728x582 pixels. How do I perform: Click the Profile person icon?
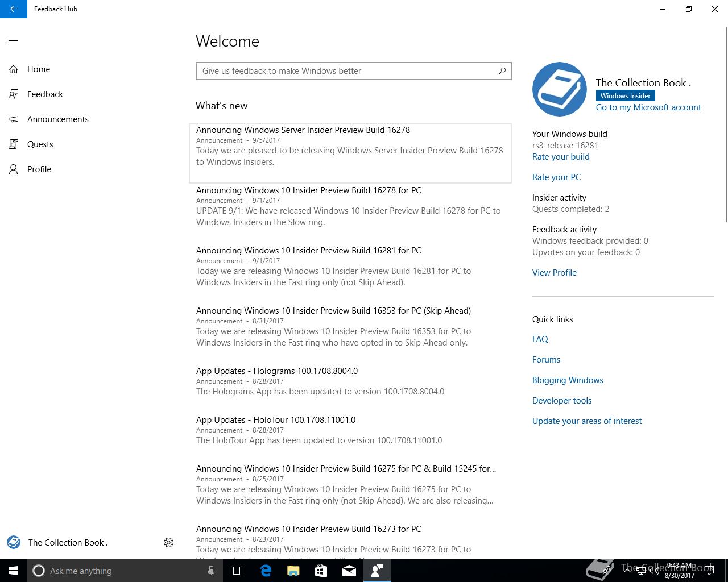pyautogui.click(x=14, y=169)
